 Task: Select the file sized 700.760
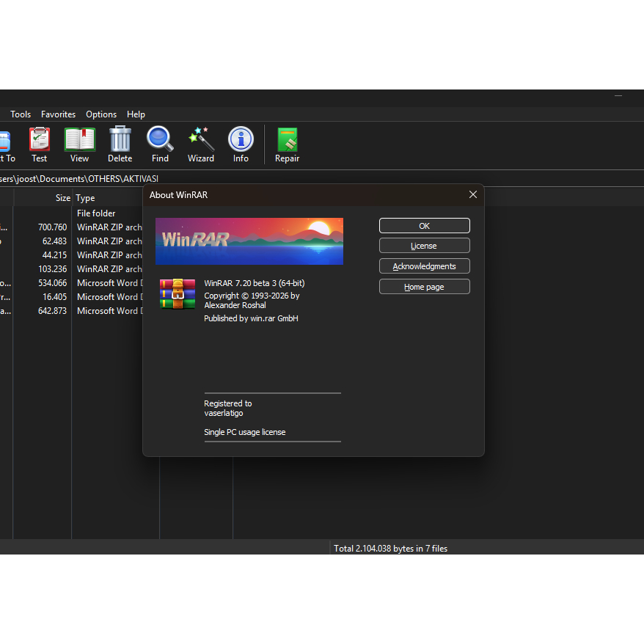tap(71, 227)
